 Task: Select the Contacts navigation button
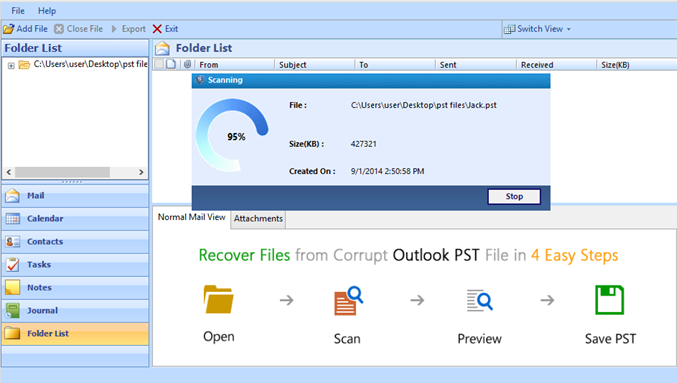pos(75,241)
